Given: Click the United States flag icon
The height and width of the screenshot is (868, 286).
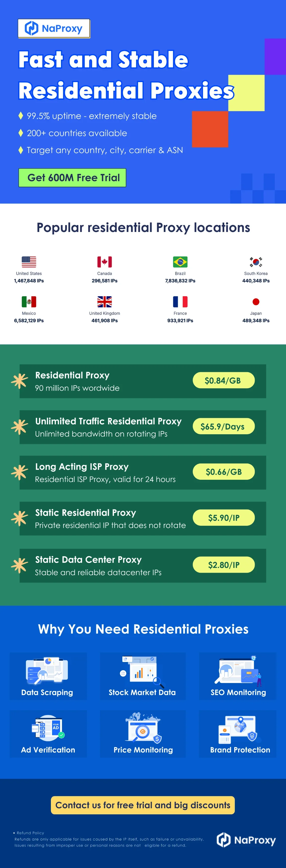Looking at the screenshot, I should [29, 262].
